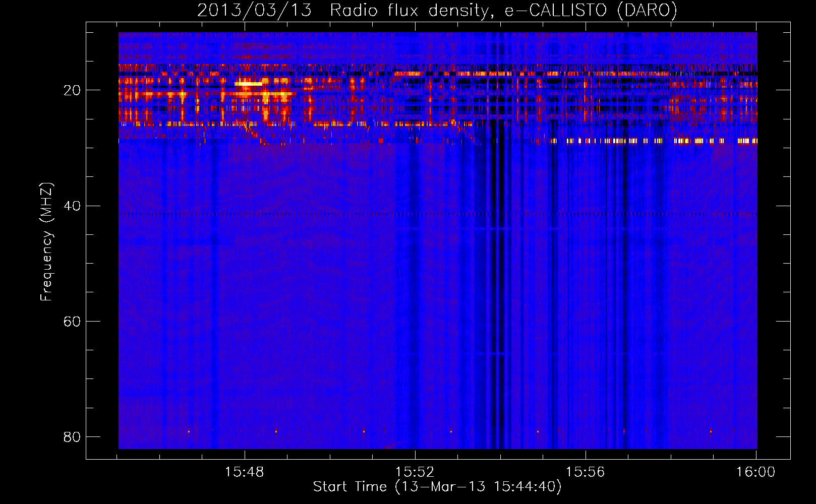Viewport: 816px width, 504px height.
Task: Click the 16:00 time tick label
Action: pyautogui.click(x=755, y=472)
